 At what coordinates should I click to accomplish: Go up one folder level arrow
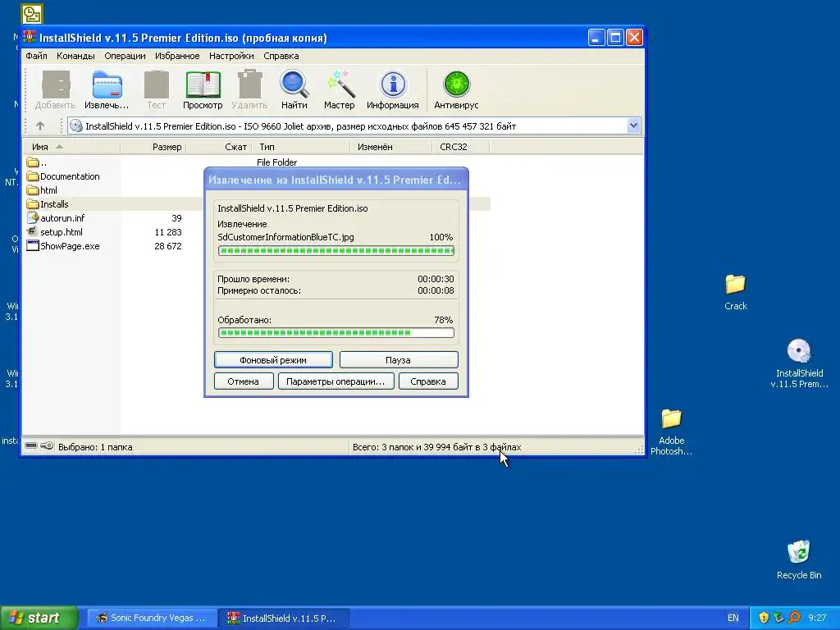pyautogui.click(x=40, y=126)
